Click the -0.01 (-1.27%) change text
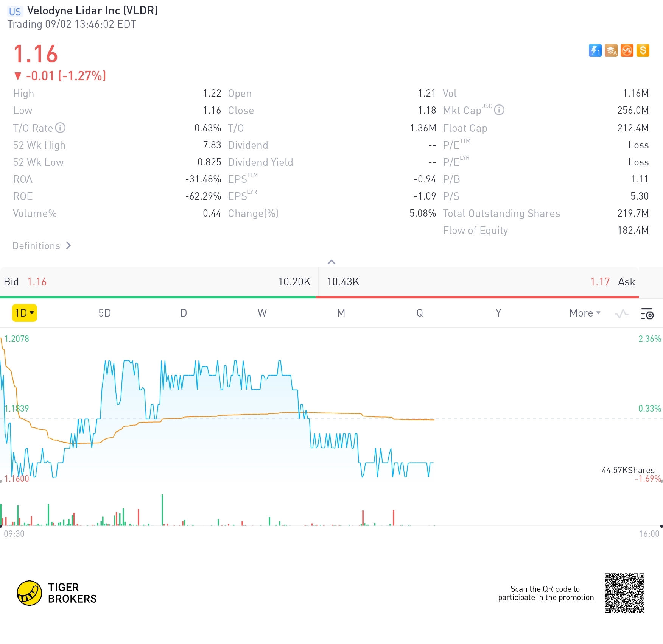 [66, 76]
